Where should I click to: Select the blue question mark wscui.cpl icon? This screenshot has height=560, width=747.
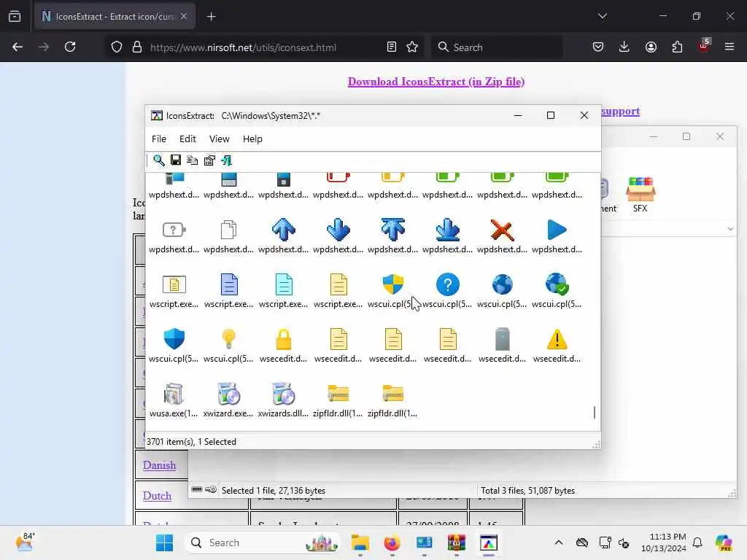[448, 285]
